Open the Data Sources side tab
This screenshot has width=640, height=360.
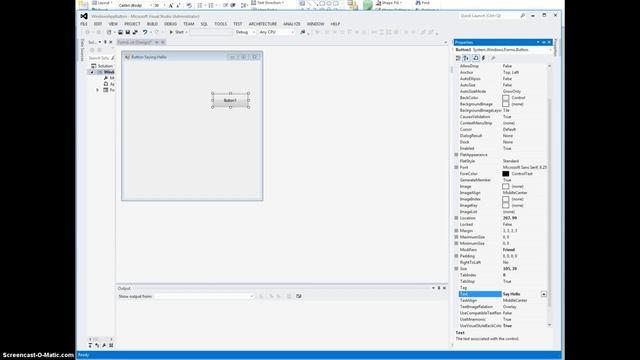[82, 50]
